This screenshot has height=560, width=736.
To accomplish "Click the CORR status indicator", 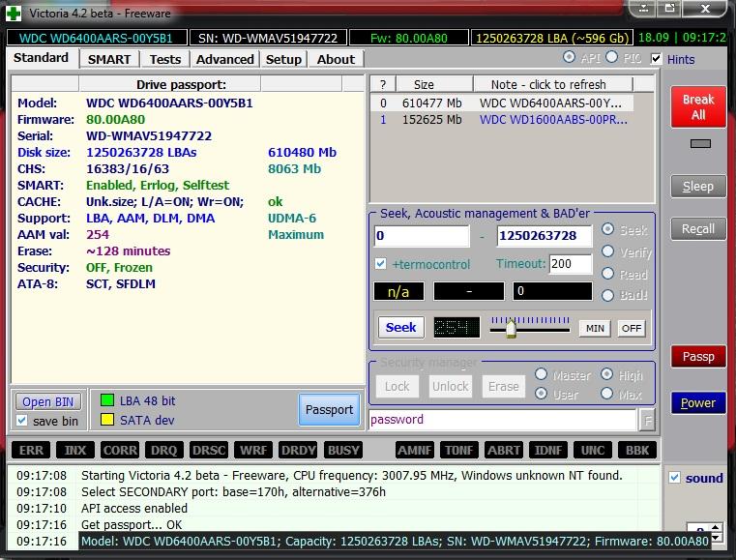I will click(120, 450).
